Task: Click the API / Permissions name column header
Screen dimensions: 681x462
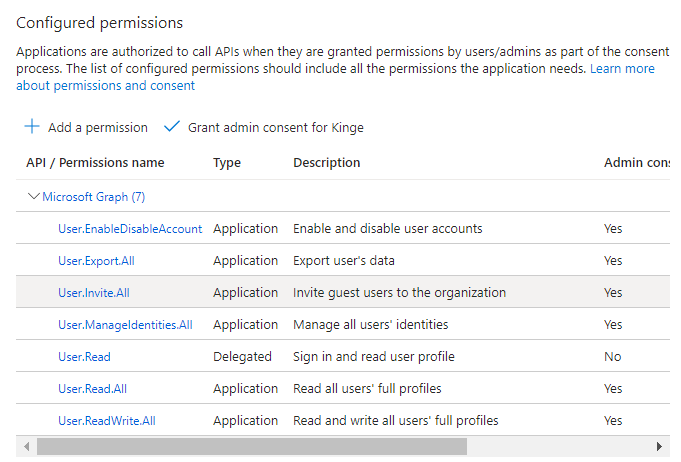Action: pyautogui.click(x=95, y=163)
